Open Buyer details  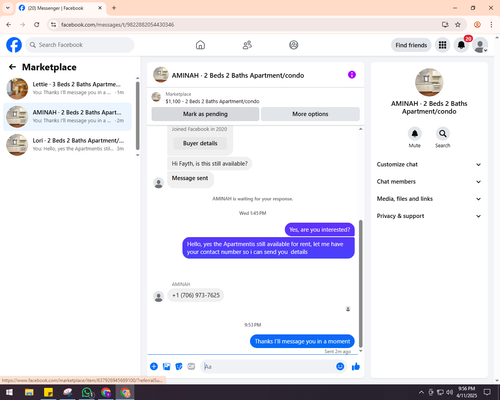(200, 143)
